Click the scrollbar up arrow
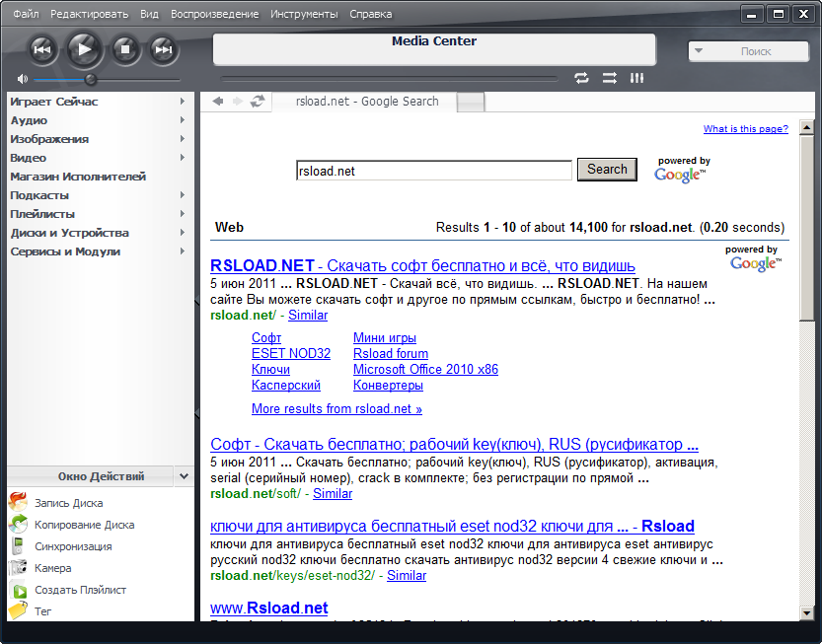 (806, 127)
